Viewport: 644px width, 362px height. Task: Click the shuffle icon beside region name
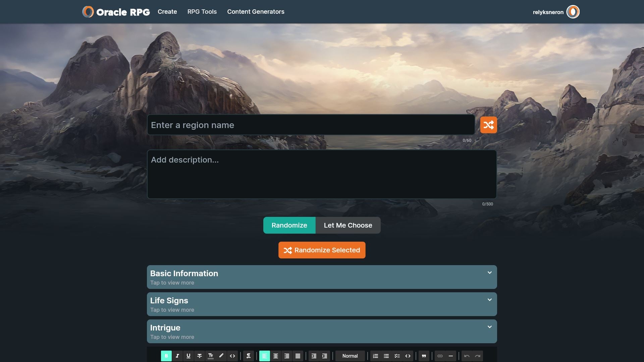click(488, 125)
